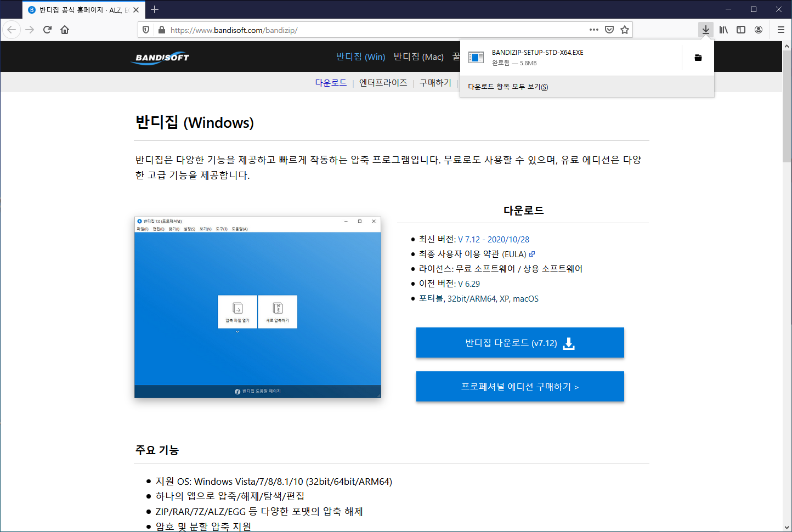
Task: Open previous version V 6.29 link
Action: [469, 284]
